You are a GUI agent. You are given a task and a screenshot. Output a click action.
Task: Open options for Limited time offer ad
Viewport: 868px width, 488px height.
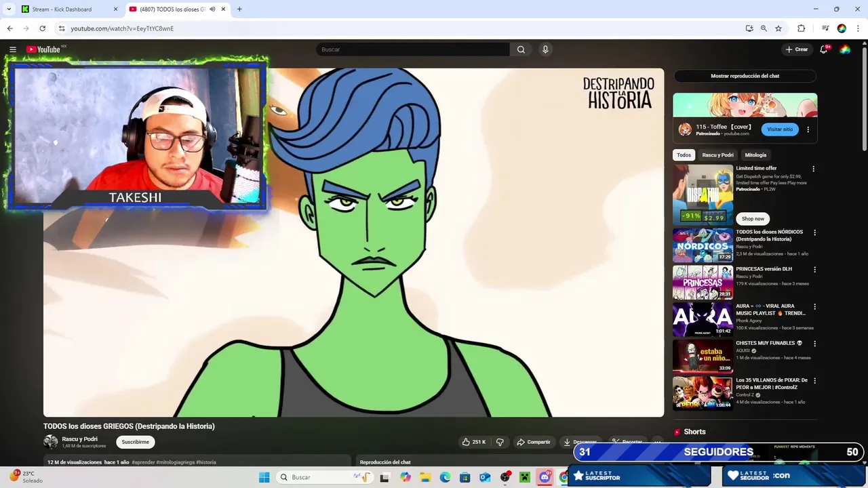tap(813, 169)
